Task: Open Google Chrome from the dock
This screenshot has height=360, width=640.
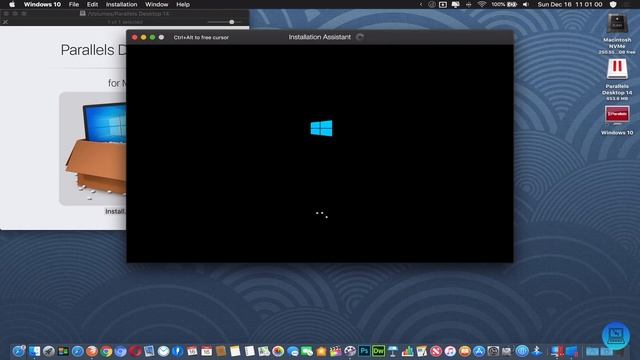Action: click(x=106, y=351)
